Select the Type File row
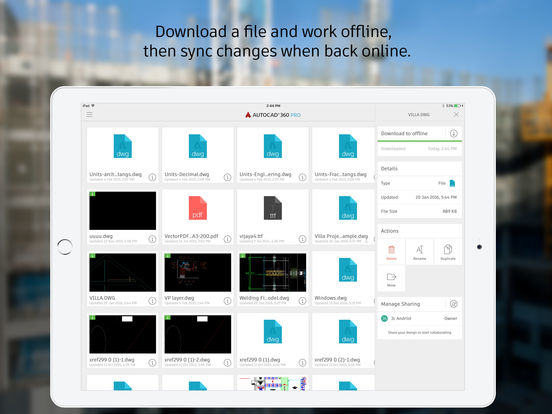This screenshot has height=414, width=552. pos(419,183)
